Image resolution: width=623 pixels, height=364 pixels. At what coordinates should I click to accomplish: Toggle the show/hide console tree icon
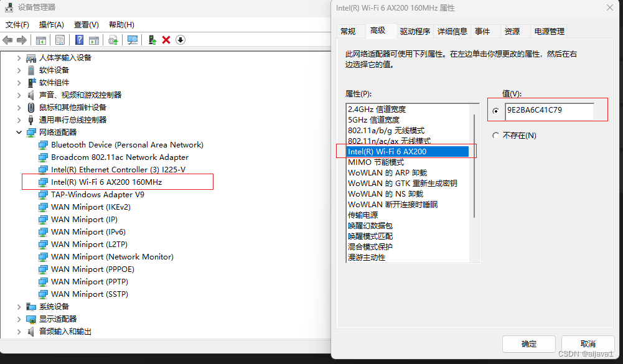[x=41, y=40]
